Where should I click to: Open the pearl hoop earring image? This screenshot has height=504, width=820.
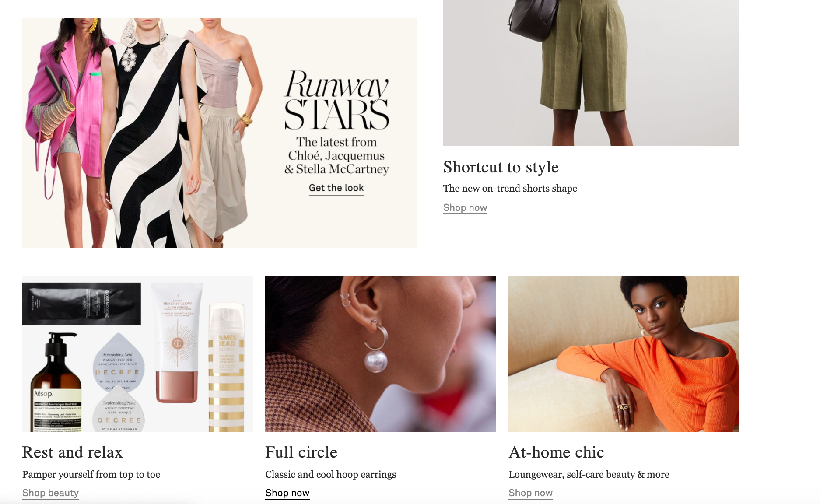click(x=381, y=354)
